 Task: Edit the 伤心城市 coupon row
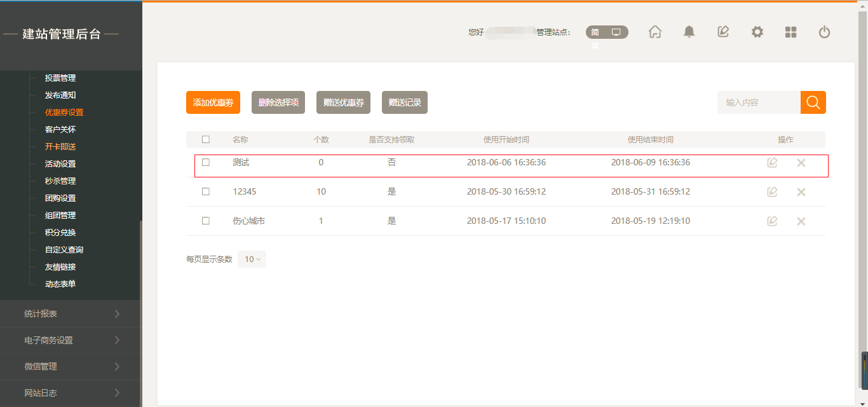[772, 221]
